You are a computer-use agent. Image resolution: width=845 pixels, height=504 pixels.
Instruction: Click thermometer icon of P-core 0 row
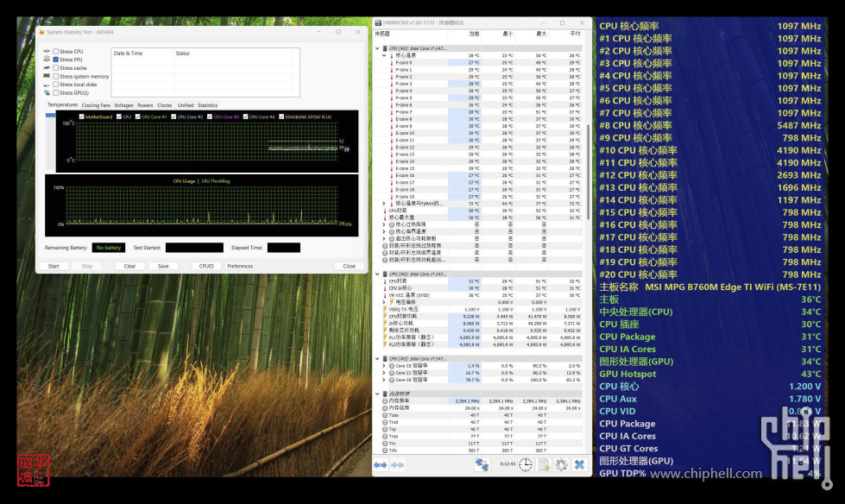click(x=392, y=62)
